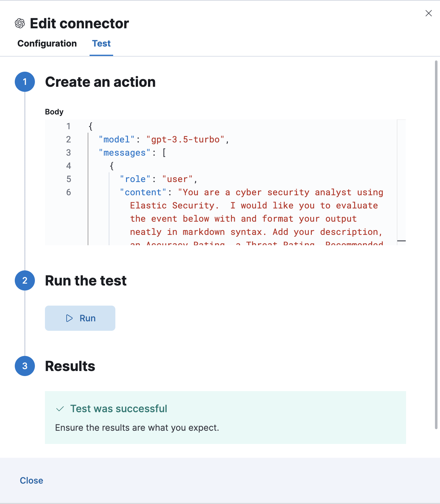Click line number 3 in the editor

tap(68, 153)
